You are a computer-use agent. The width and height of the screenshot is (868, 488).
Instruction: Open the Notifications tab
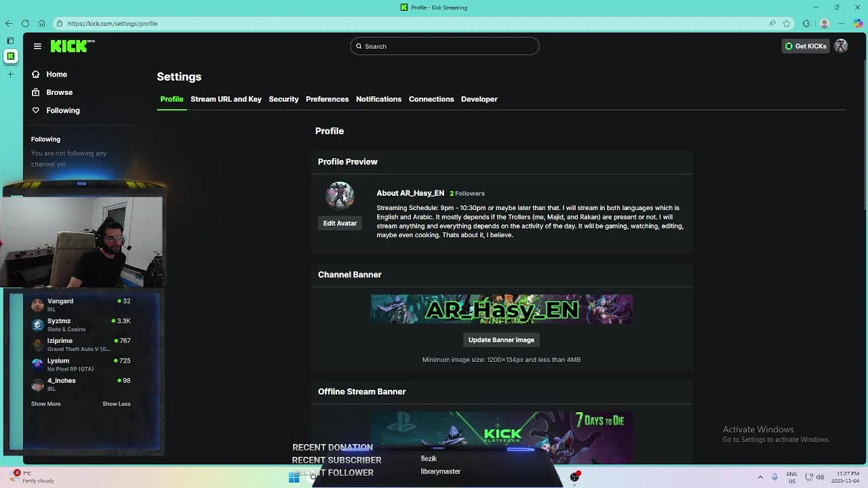(x=378, y=99)
